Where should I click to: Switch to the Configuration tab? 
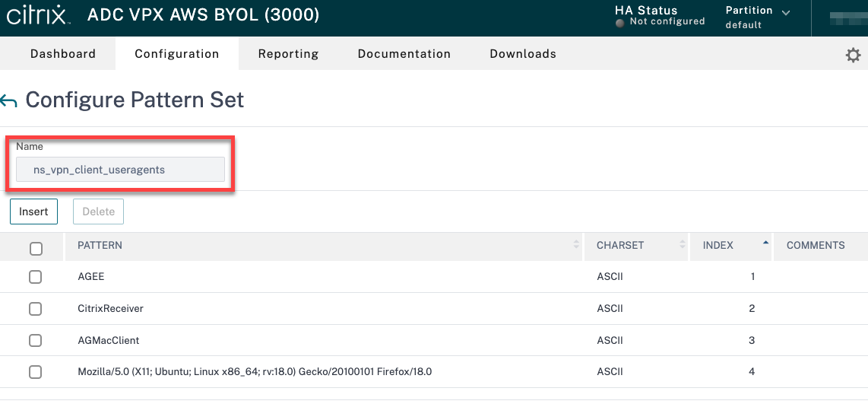[x=177, y=54]
